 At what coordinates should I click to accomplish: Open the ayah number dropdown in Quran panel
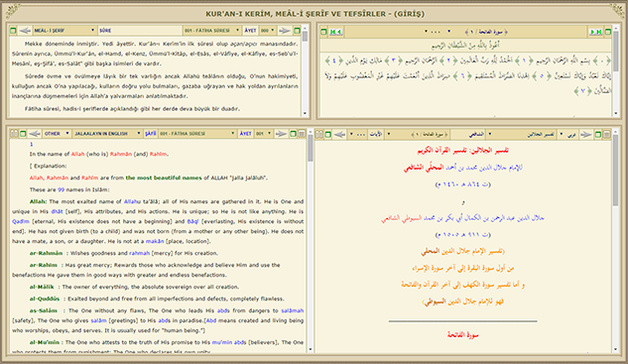[433, 32]
